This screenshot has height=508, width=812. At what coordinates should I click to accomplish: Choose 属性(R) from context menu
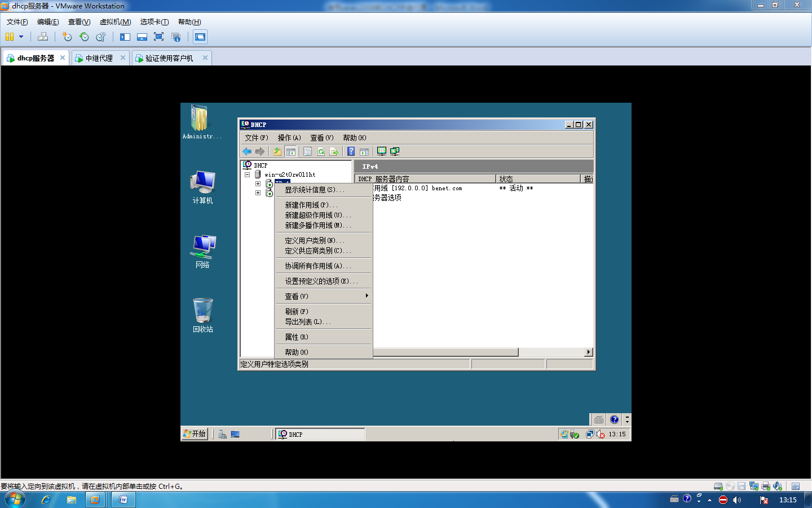click(x=324, y=337)
